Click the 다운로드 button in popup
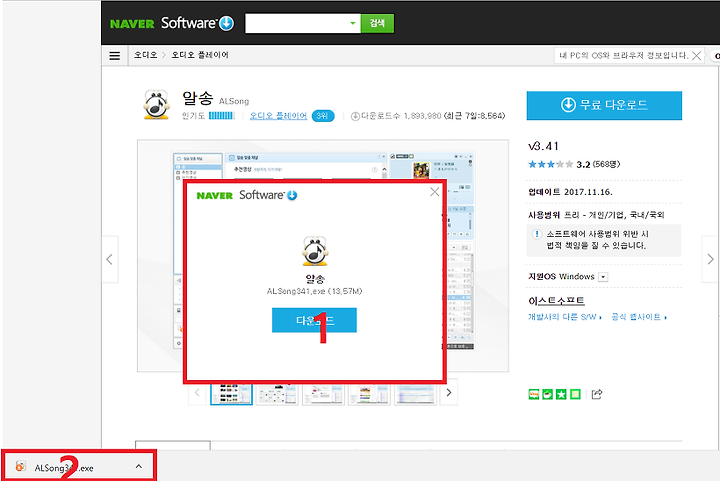Viewport: 720px width, 481px height. 314,320
